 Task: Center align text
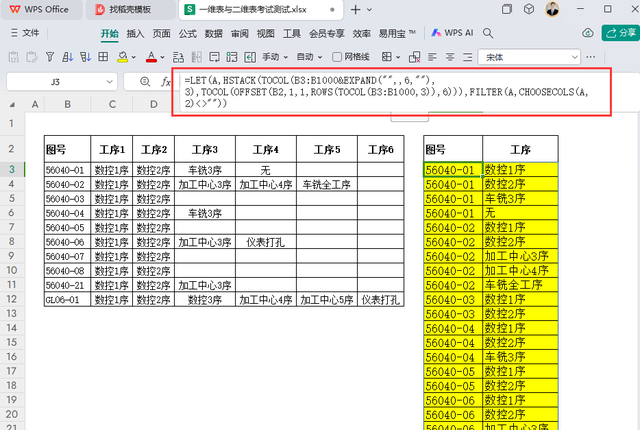click(450, 57)
